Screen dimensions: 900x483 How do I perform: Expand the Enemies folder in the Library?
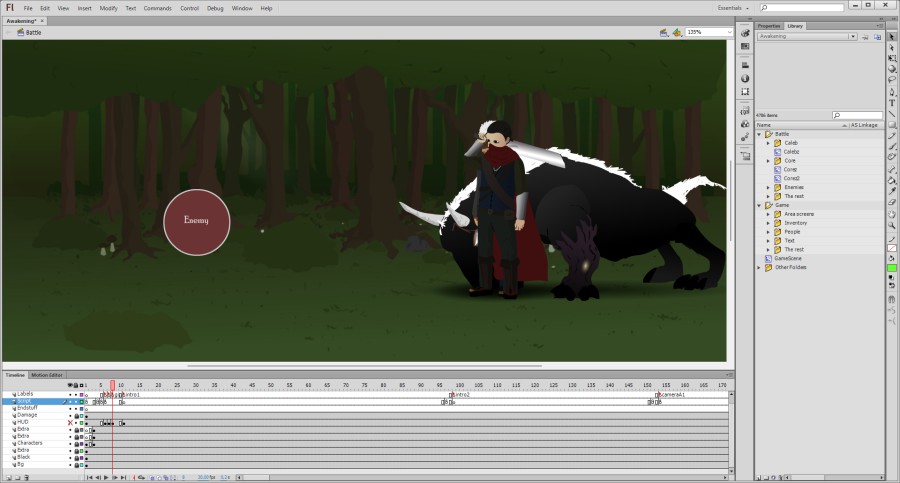tap(768, 187)
